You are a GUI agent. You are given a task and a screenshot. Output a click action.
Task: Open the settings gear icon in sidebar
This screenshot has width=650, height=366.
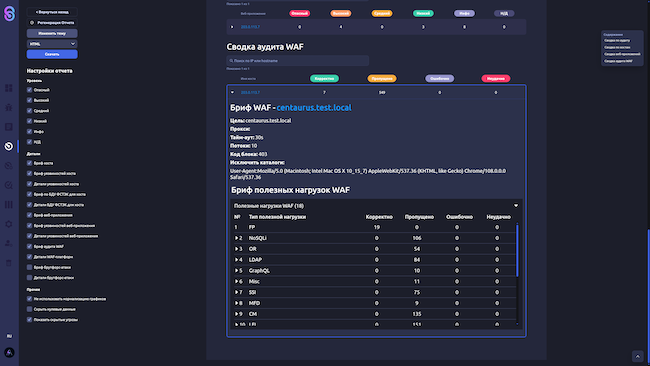click(x=9, y=224)
